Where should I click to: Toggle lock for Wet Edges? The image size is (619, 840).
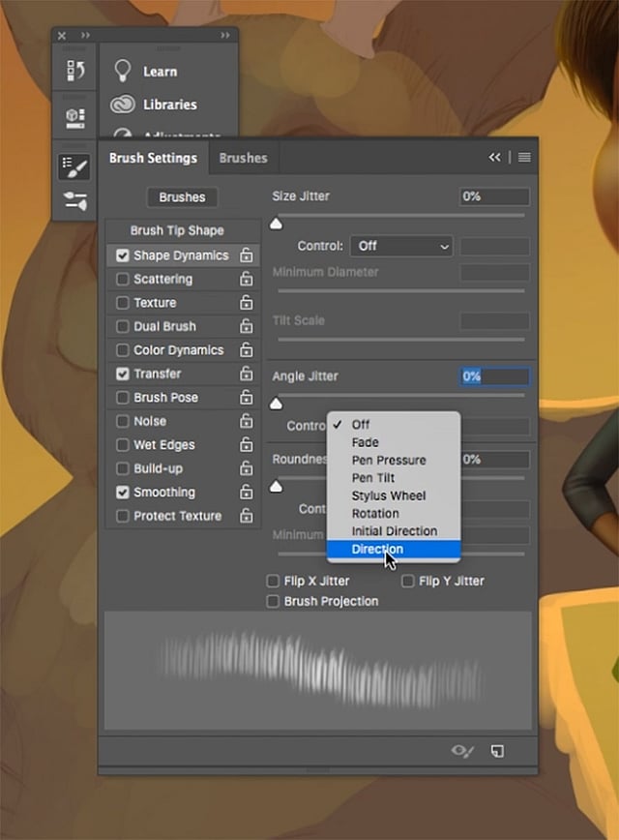(x=247, y=444)
